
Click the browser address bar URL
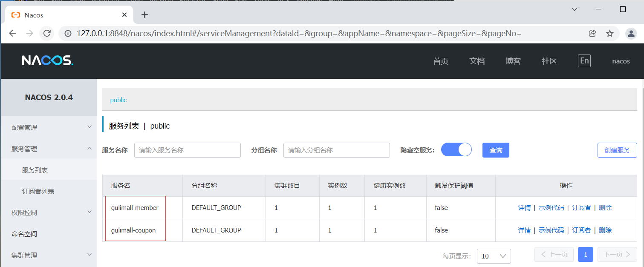pos(299,33)
